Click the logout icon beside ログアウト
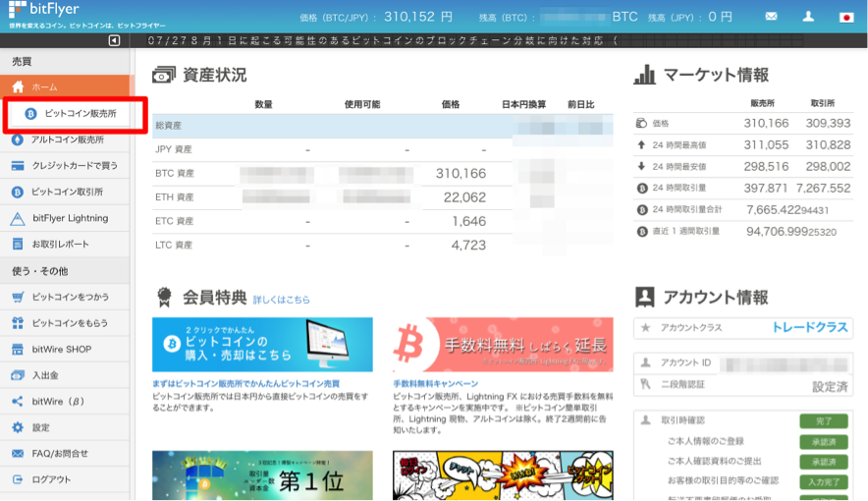 (x=18, y=479)
